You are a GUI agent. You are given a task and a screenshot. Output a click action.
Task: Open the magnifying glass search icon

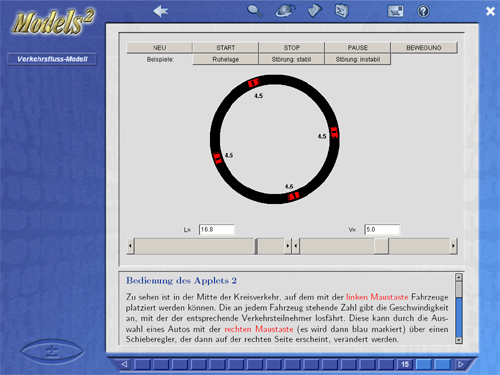255,11
